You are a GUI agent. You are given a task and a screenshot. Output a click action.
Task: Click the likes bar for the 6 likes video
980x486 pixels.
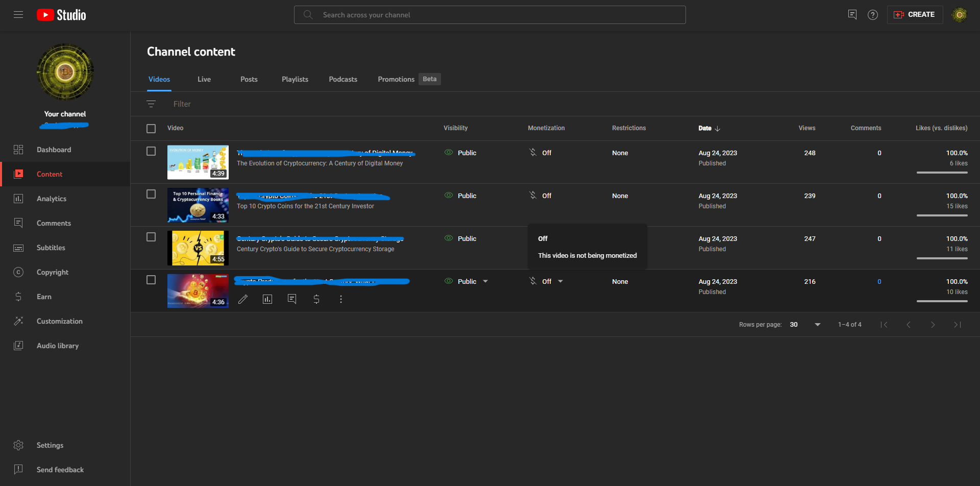coord(942,173)
